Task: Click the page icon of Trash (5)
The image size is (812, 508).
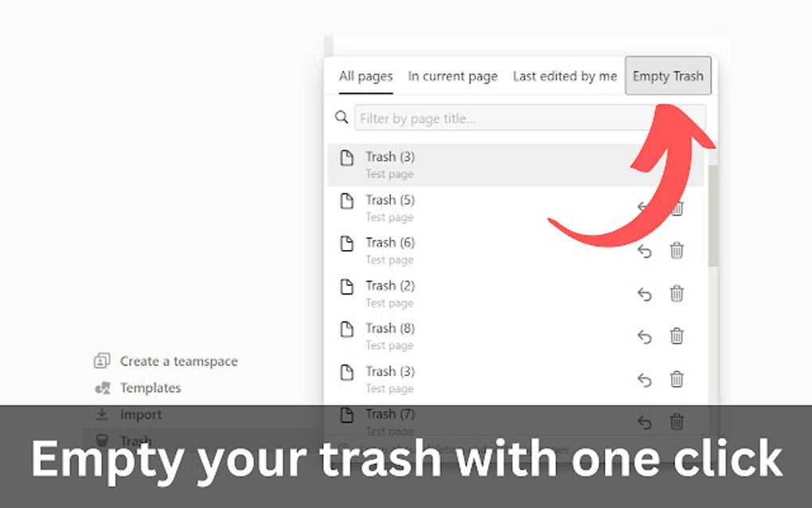Action: click(347, 201)
